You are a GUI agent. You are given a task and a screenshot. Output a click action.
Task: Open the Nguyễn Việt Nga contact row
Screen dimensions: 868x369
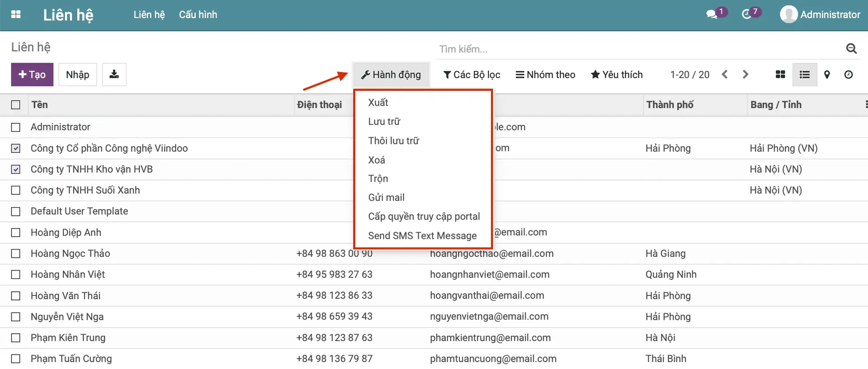tap(434, 317)
